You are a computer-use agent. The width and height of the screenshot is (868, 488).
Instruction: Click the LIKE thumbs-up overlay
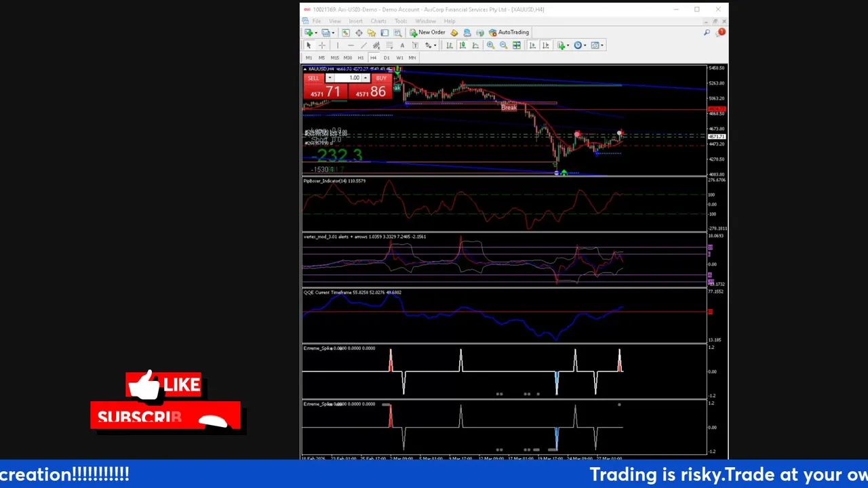[x=163, y=385]
